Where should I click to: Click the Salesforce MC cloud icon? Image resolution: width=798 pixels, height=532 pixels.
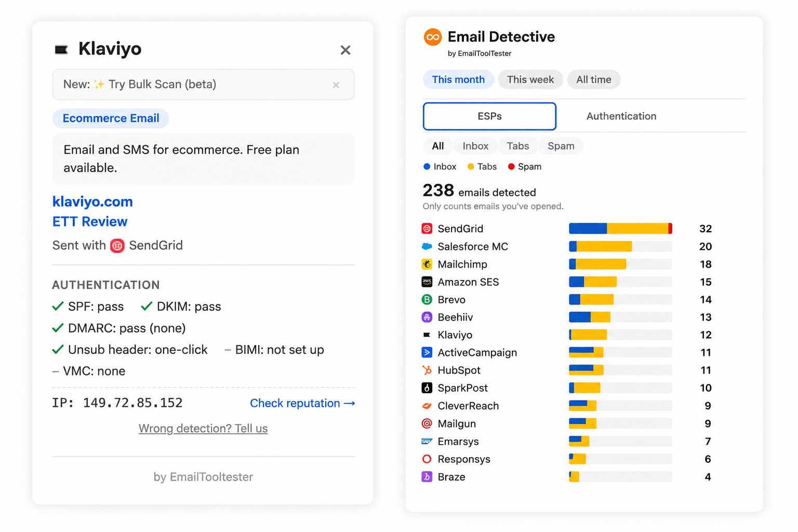coord(427,246)
